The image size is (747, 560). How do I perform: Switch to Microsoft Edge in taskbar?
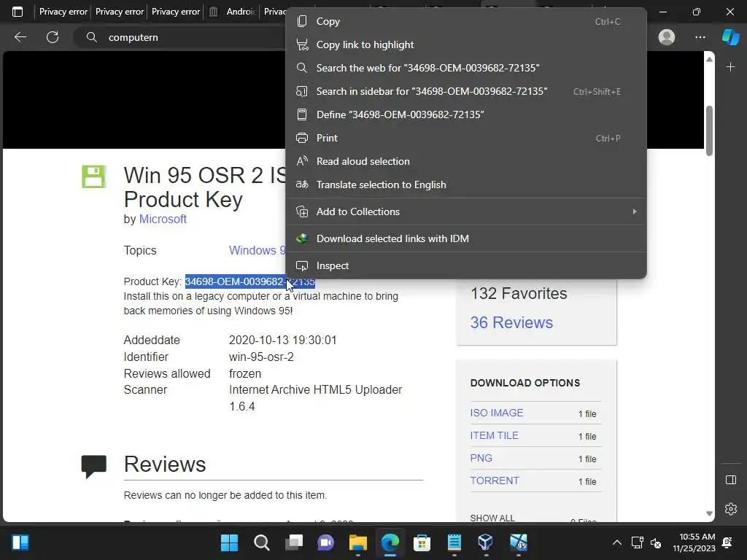[x=390, y=542]
